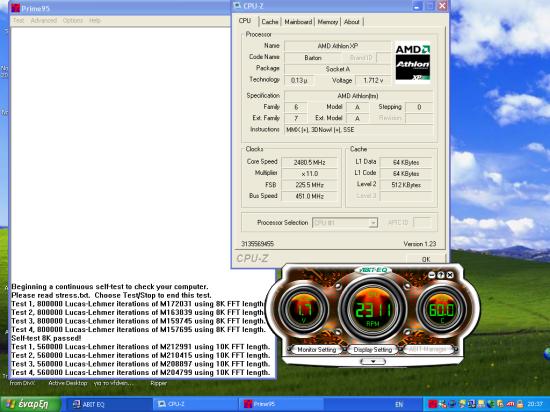Open Display Setting in ABIT EQ
This screenshot has width=550, height=412.
coord(373,350)
